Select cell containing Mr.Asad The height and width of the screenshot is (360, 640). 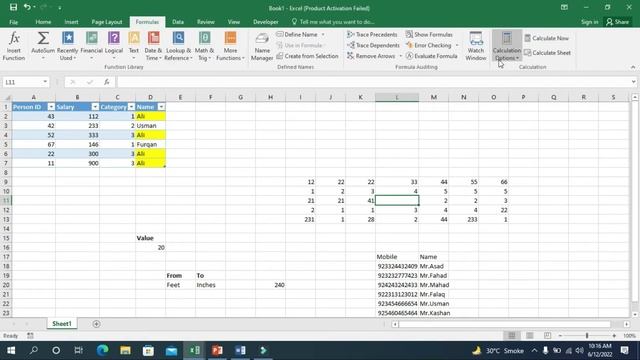tap(433, 266)
